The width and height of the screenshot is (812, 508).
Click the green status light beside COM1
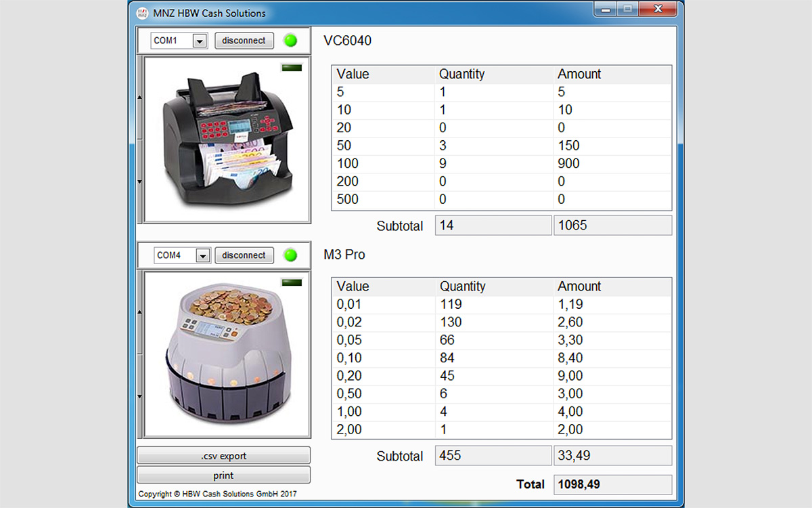tap(290, 41)
